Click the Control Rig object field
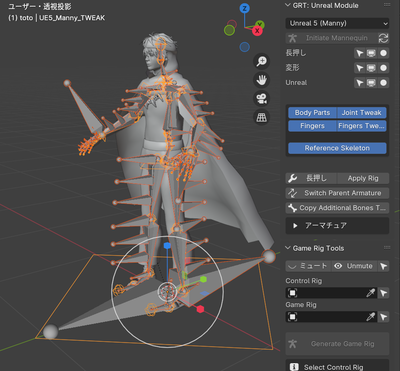 click(331, 293)
